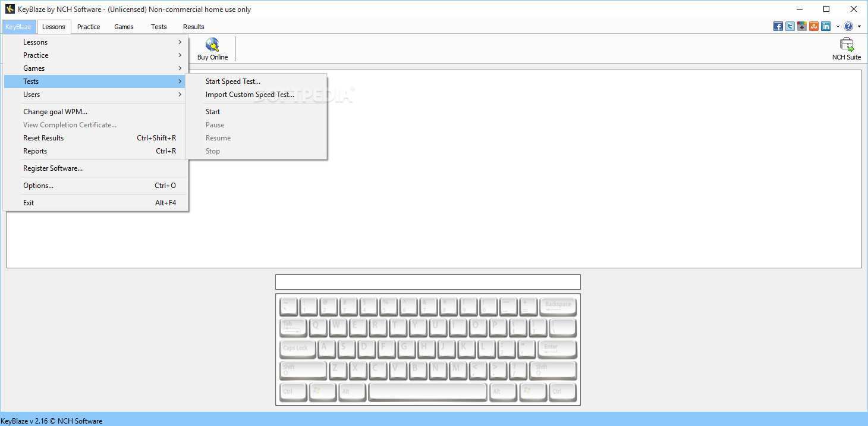
Task: Switch to the Results tab
Action: (x=194, y=27)
